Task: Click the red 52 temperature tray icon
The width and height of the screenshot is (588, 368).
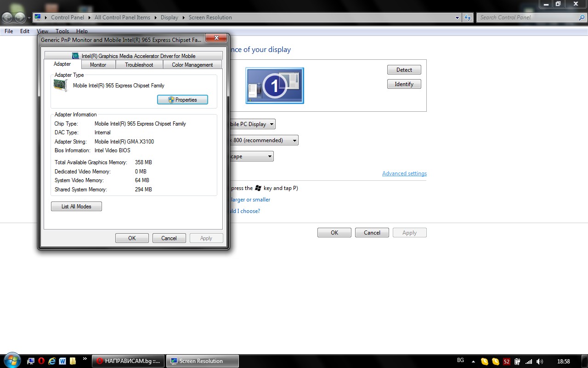Action: (x=507, y=362)
